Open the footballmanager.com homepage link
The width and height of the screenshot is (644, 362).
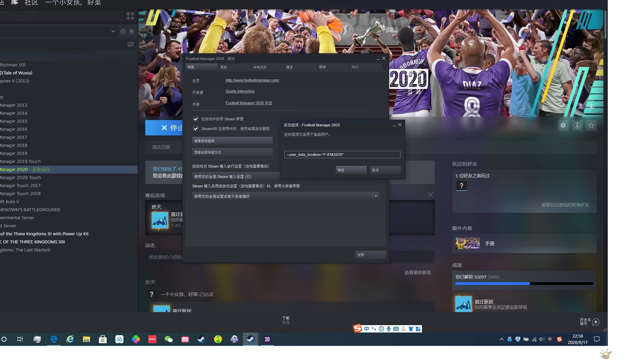tap(252, 80)
